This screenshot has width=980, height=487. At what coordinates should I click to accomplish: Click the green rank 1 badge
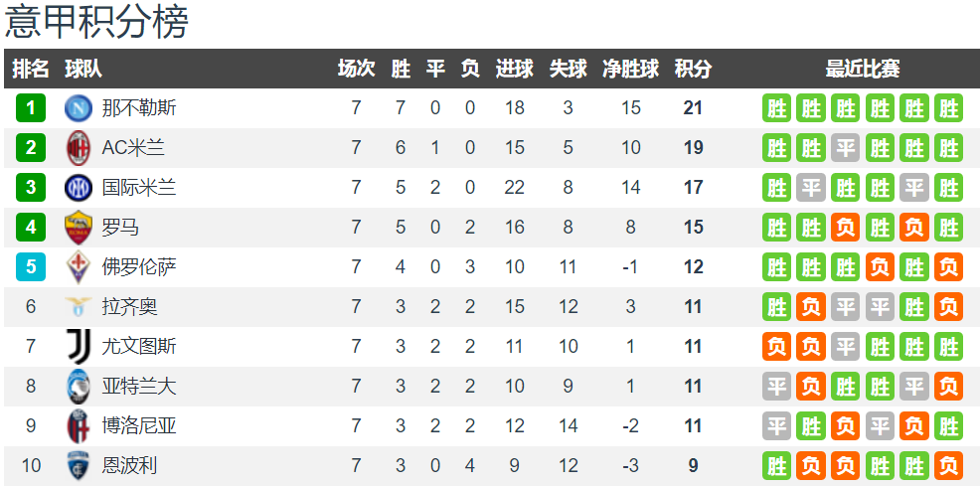coord(31,108)
